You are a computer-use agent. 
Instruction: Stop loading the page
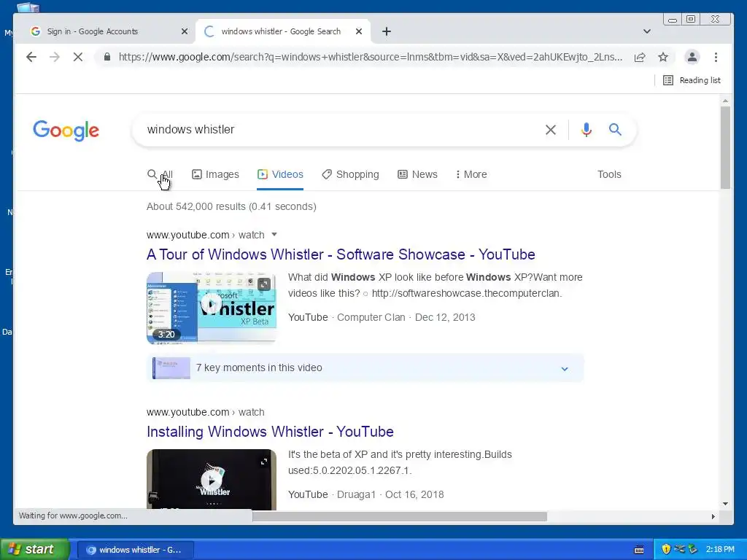pos(77,57)
